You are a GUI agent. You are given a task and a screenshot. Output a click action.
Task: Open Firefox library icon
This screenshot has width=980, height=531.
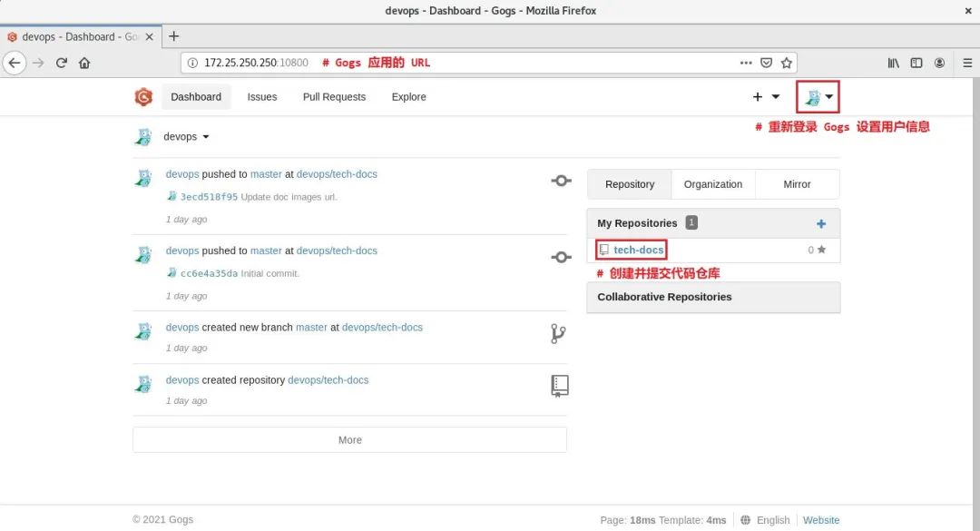[893, 63]
